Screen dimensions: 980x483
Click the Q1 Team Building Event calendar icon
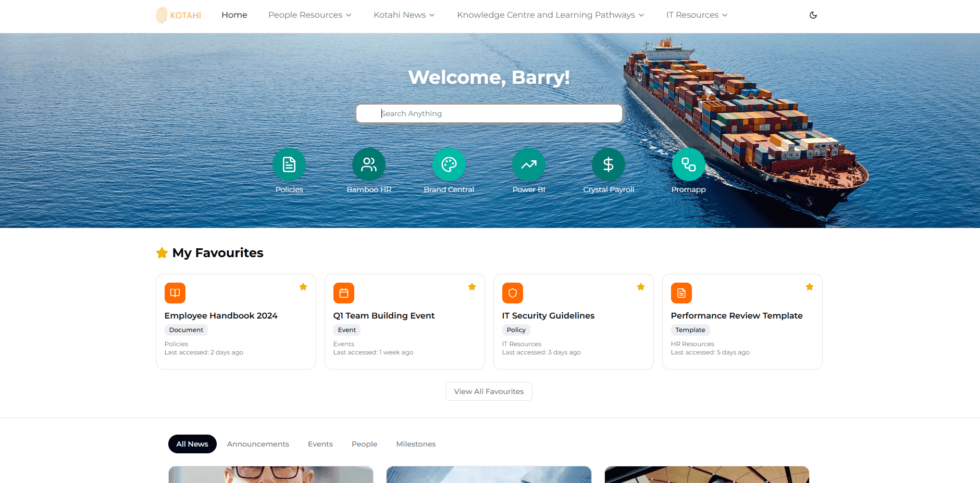pyautogui.click(x=344, y=293)
